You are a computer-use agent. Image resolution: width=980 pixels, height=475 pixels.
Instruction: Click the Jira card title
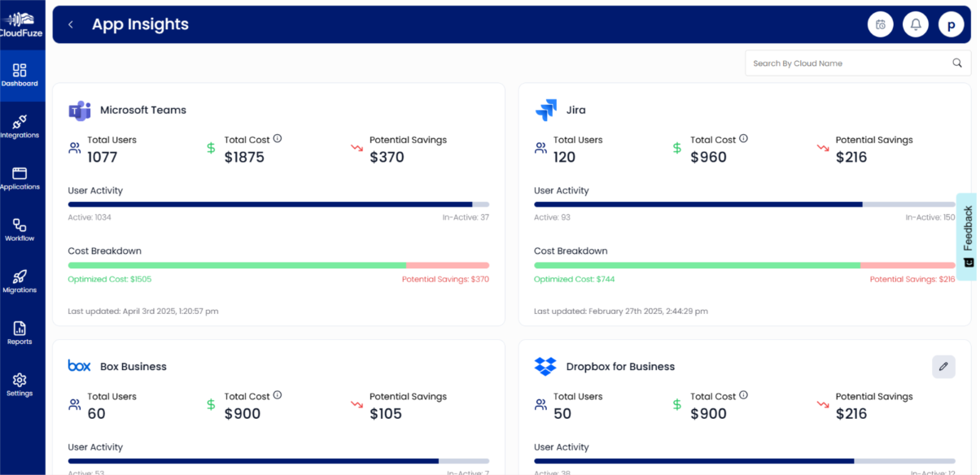(575, 111)
